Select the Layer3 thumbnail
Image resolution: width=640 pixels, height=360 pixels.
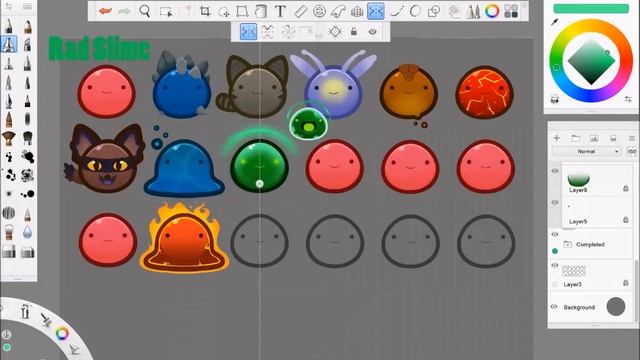pyautogui.click(x=574, y=271)
